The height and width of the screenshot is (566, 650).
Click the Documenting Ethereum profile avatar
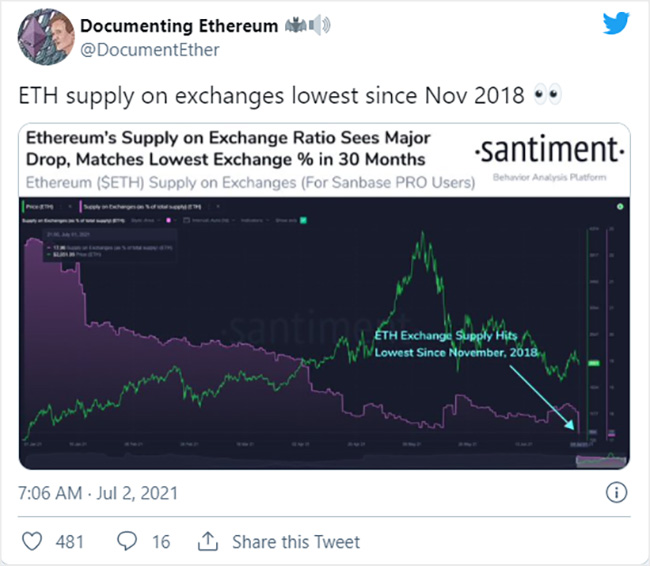pyautogui.click(x=45, y=37)
